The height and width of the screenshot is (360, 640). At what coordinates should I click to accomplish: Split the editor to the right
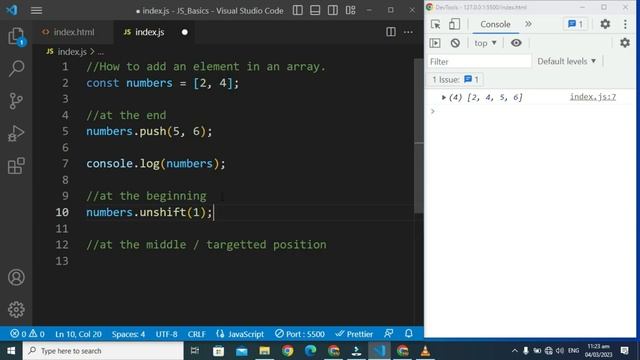click(x=391, y=32)
